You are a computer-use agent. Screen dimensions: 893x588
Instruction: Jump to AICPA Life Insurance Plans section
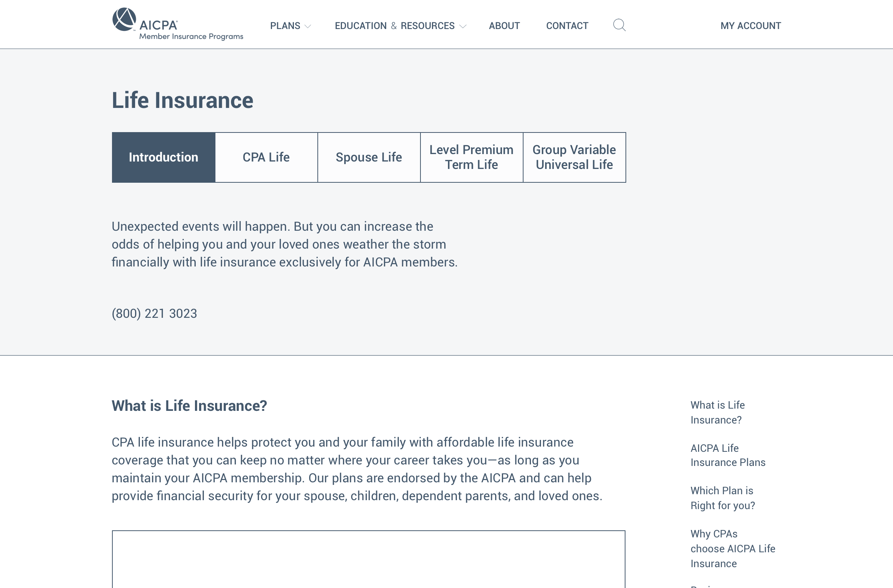point(727,455)
